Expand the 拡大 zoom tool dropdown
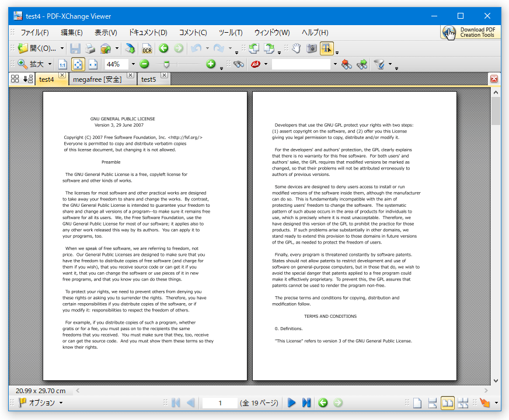509x420 pixels. (x=50, y=64)
